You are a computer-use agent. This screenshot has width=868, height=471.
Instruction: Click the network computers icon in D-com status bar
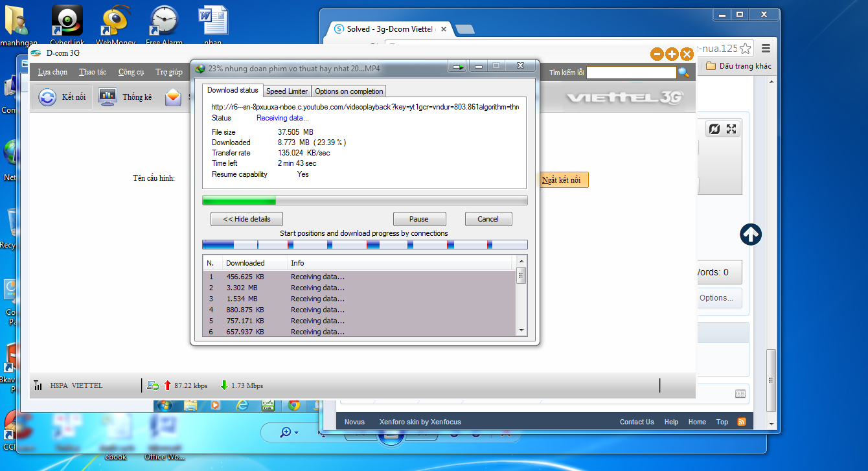click(153, 385)
